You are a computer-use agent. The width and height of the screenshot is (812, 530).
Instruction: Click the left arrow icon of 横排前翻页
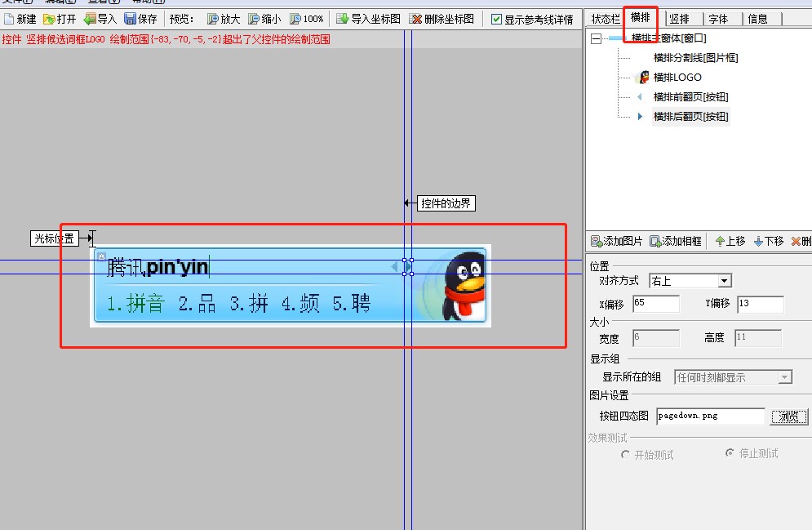point(640,97)
